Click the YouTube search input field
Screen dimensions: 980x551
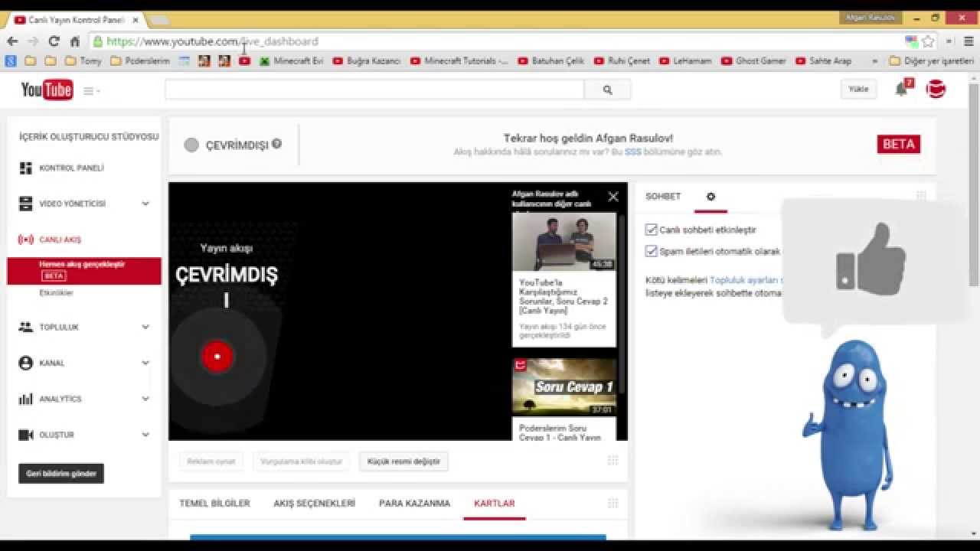pos(374,90)
